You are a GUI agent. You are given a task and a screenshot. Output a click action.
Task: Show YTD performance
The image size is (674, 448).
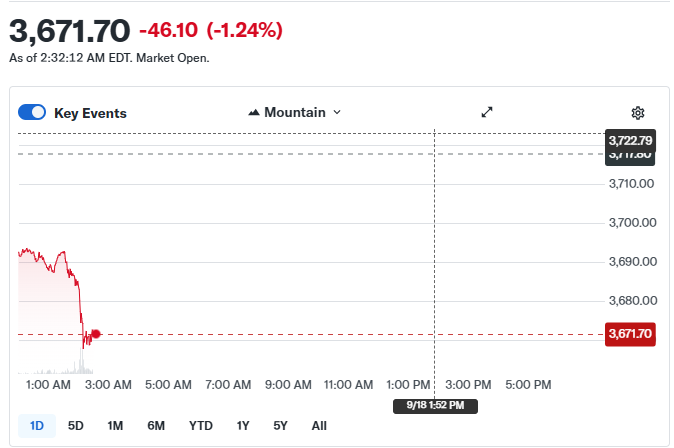tap(201, 426)
